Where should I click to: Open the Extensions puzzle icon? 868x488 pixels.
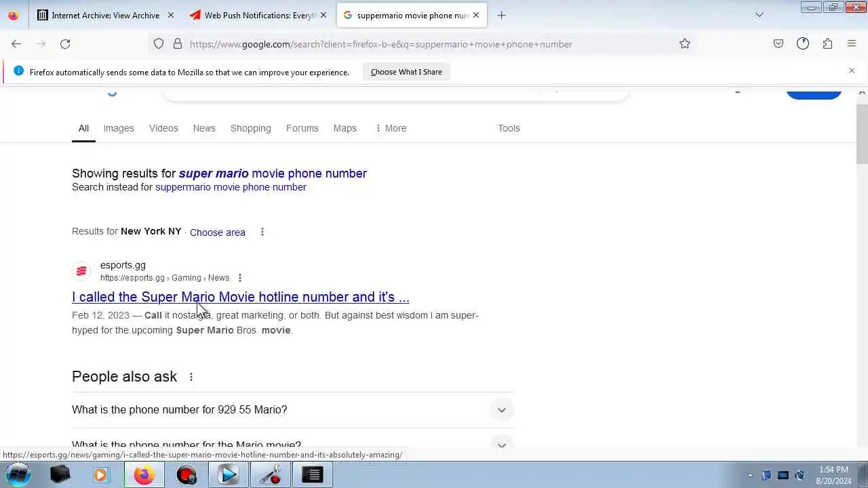[827, 44]
